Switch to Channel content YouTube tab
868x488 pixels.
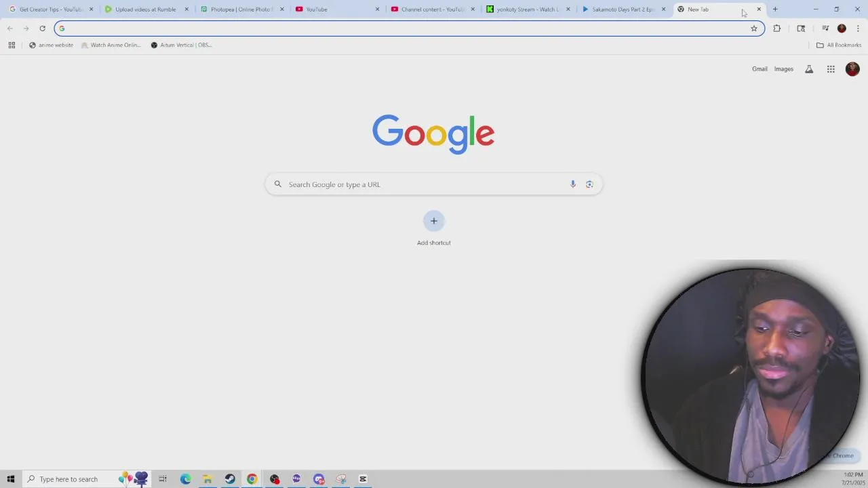tap(432, 9)
